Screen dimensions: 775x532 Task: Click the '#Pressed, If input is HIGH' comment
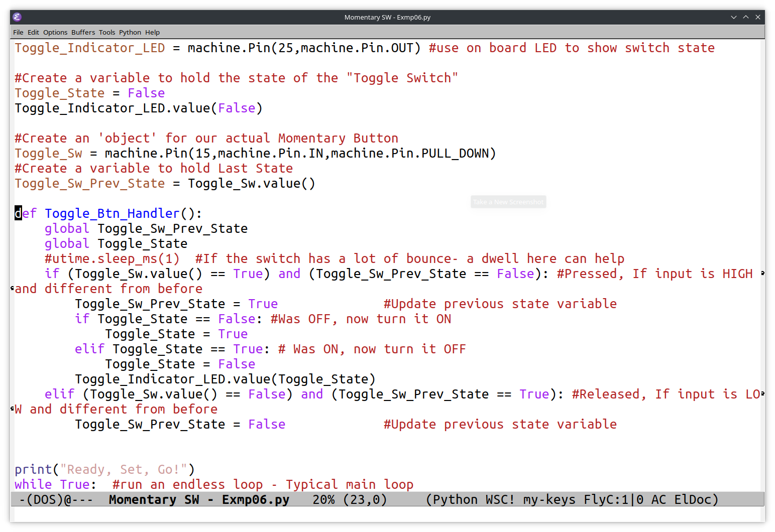tap(655, 274)
